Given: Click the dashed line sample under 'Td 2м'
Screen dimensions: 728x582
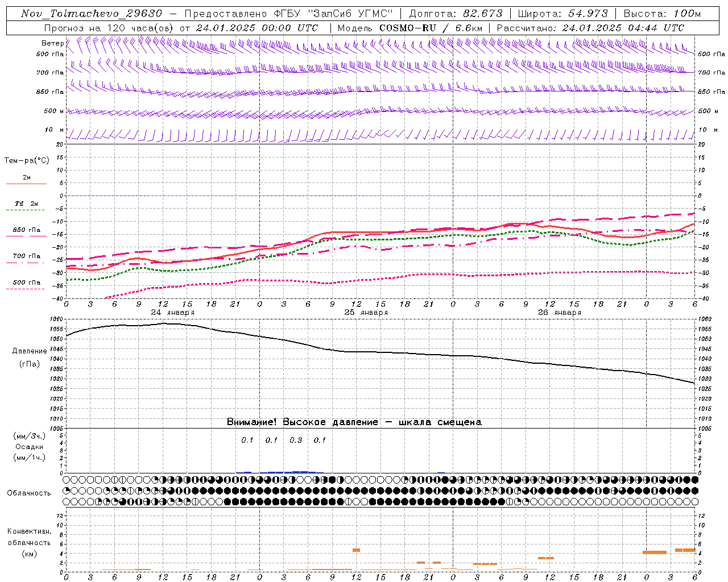Looking at the screenshot, I should point(26,210).
